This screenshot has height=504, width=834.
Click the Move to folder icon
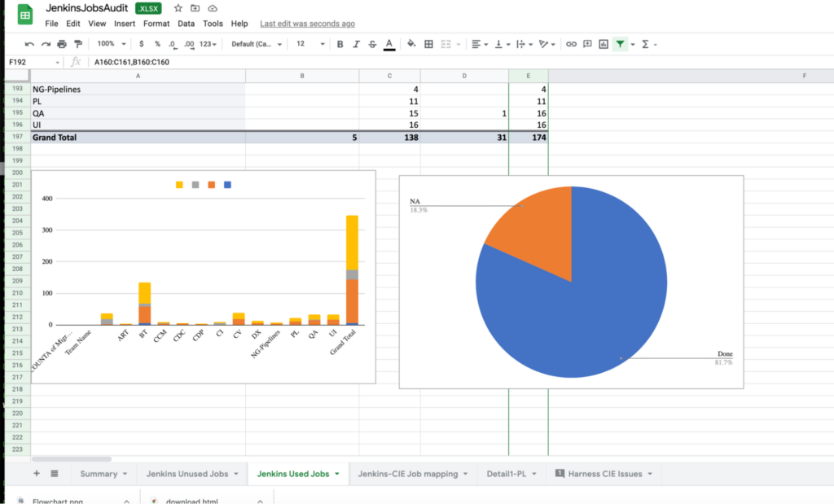[195, 8]
